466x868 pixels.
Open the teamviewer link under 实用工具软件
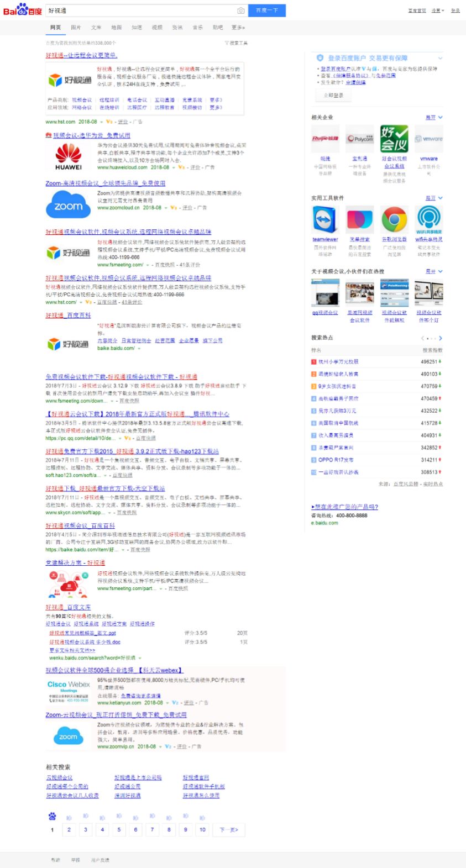coord(325,239)
